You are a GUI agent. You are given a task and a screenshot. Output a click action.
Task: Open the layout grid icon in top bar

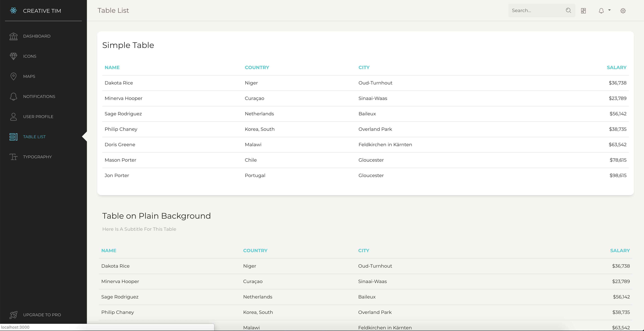583,11
